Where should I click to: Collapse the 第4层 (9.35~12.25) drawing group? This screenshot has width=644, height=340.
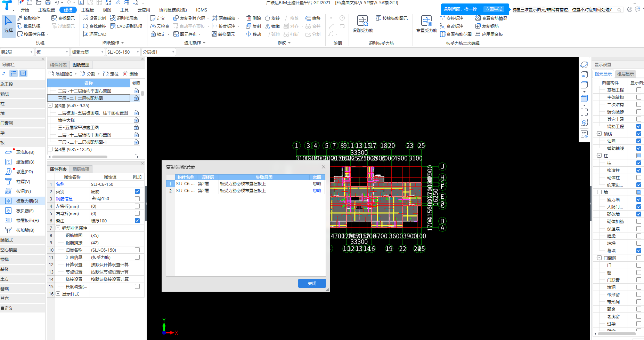coord(50,149)
